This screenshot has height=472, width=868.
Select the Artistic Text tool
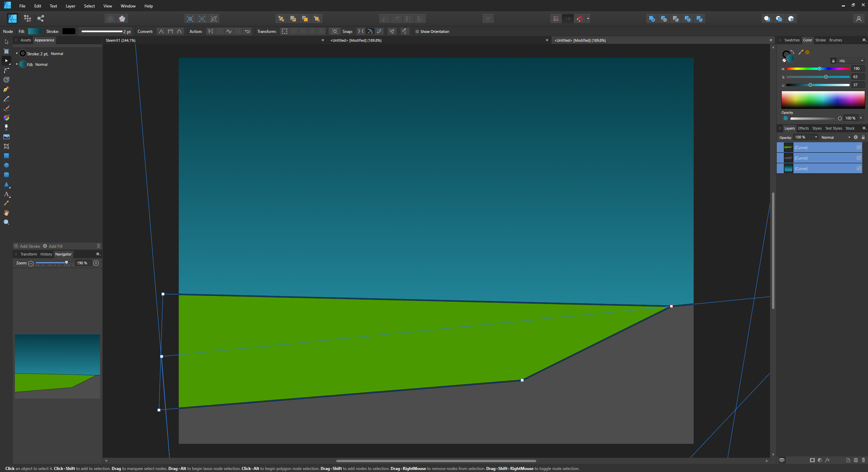click(6, 194)
